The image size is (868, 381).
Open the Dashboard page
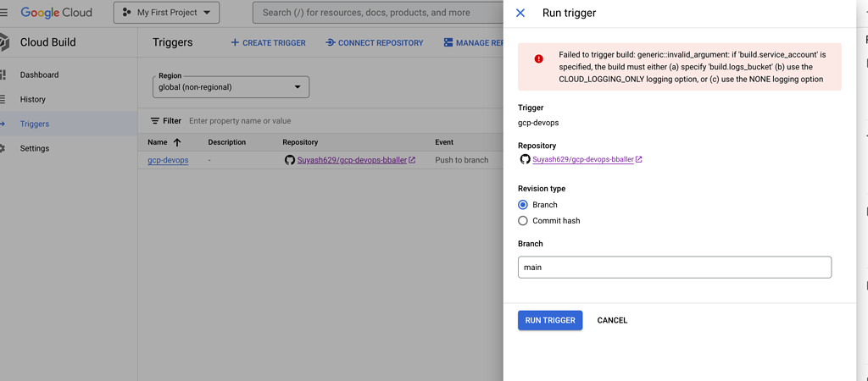39,75
